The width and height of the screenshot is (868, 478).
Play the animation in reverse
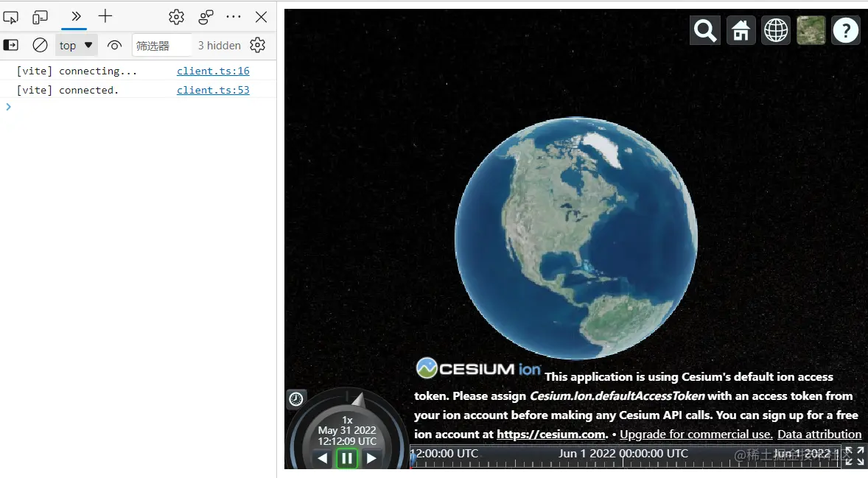(323, 458)
